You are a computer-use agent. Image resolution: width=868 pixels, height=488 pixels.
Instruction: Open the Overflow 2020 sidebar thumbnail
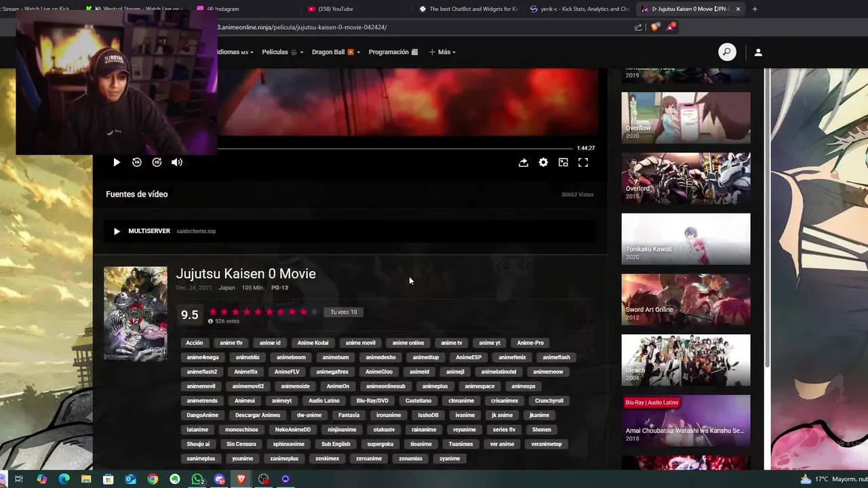(686, 118)
